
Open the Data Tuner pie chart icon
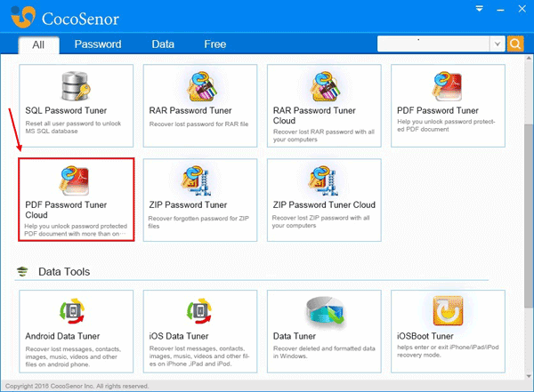click(x=325, y=310)
